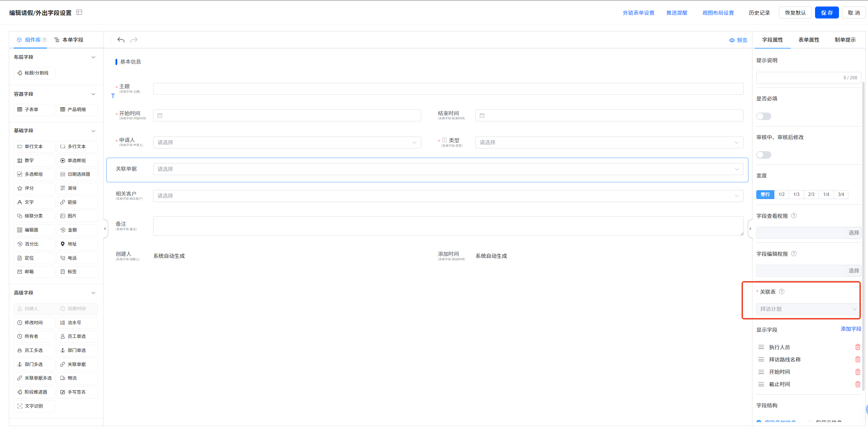
Task: Click the preview eye icon
Action: click(x=732, y=40)
